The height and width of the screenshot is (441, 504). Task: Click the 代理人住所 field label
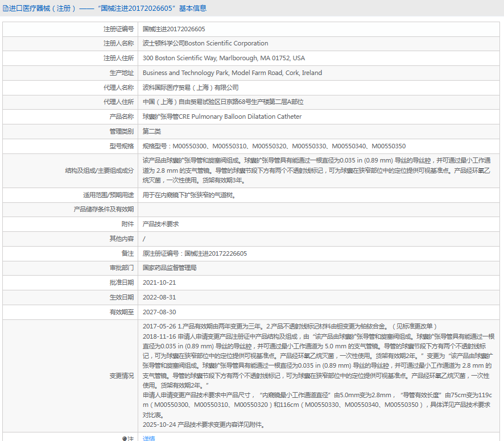[x=119, y=102]
